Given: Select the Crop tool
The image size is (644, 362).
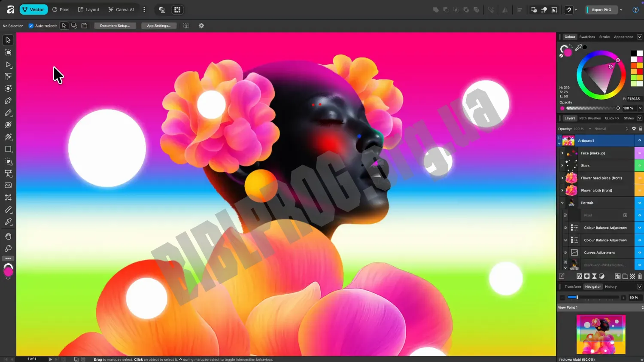Looking at the screenshot, I should 8,198.
